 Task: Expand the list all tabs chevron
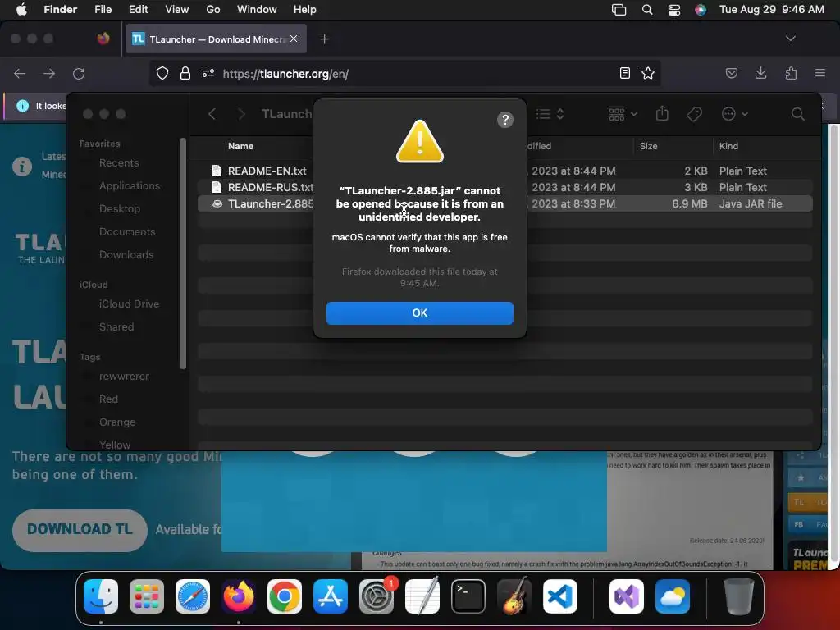coord(790,39)
